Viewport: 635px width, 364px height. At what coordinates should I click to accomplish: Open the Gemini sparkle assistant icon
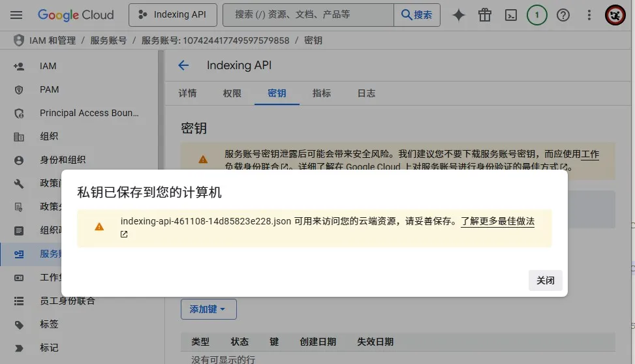pos(458,15)
